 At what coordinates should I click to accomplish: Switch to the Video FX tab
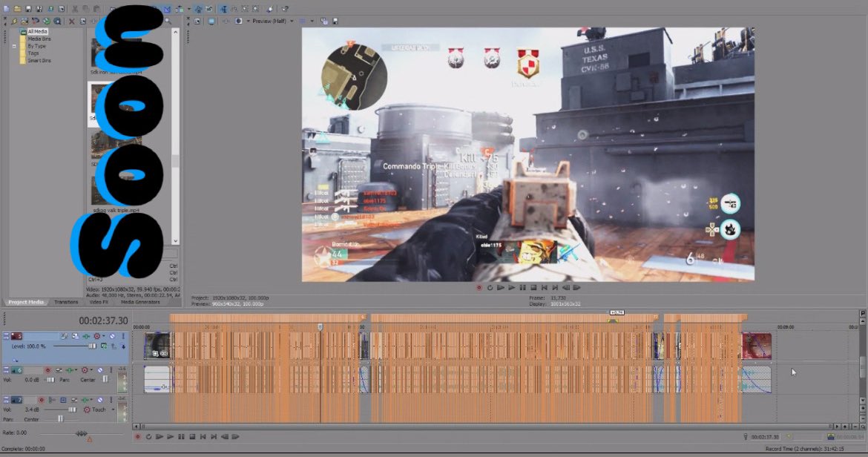pos(99,302)
